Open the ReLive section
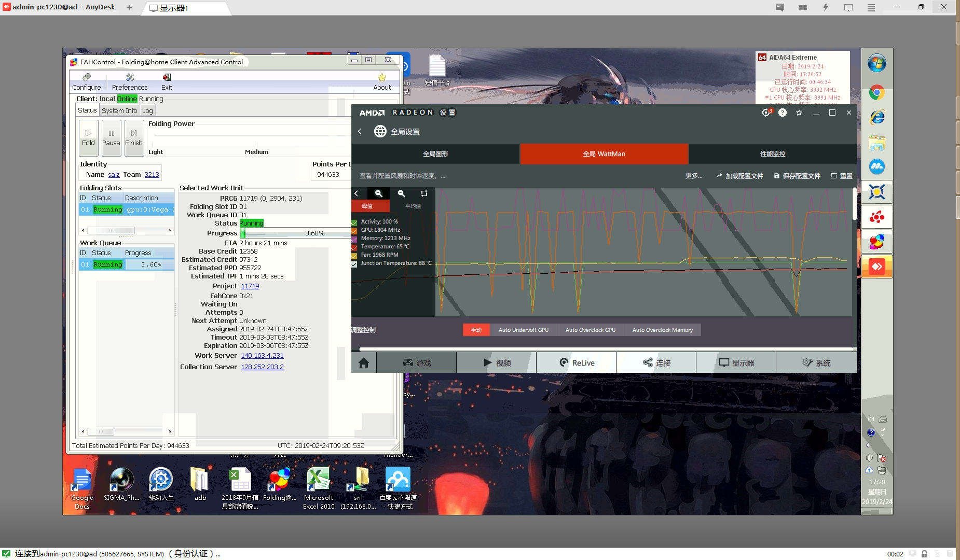The image size is (960, 560). [577, 362]
